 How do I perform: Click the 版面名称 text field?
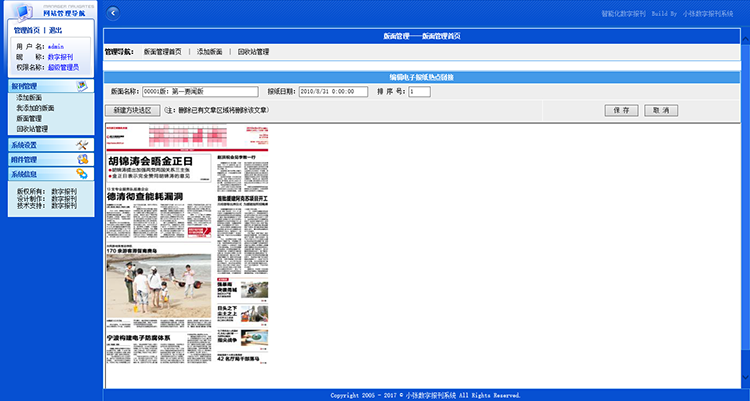(200, 91)
